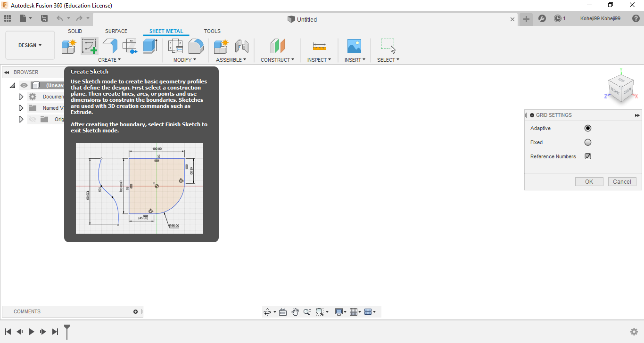
Task: Open the ASSEMBLE dropdown menu
Action: tap(231, 60)
